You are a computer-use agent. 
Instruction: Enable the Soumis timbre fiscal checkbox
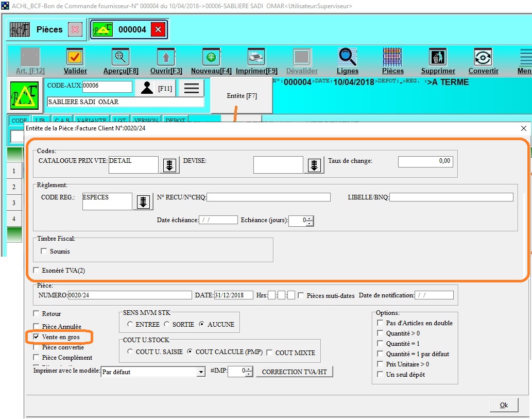coord(44,252)
